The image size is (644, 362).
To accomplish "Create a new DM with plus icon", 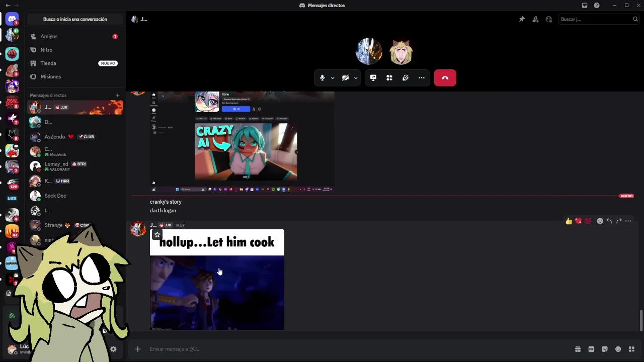I will (x=118, y=96).
